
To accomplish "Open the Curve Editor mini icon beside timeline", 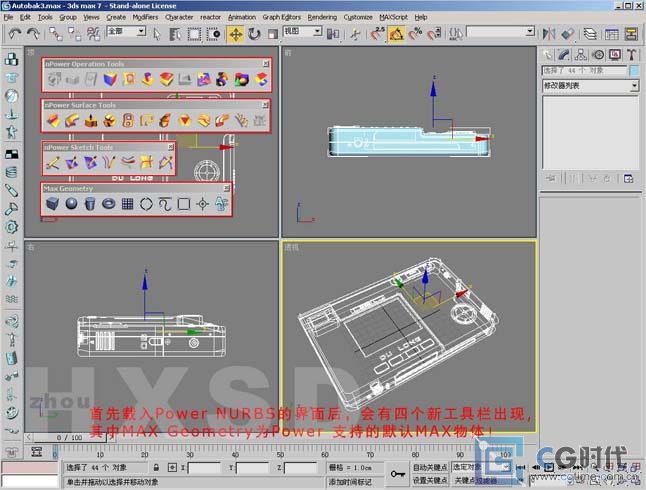I will click(37, 452).
